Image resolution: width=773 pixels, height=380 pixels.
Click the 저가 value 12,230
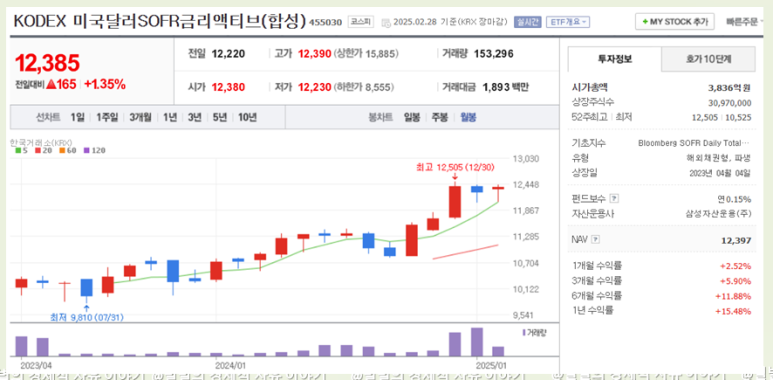click(x=314, y=88)
